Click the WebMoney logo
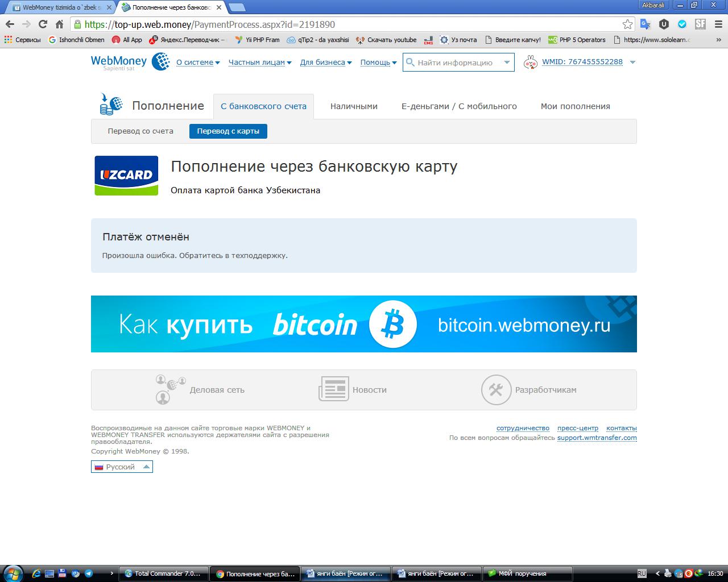The height and width of the screenshot is (582, 728). tap(130, 62)
